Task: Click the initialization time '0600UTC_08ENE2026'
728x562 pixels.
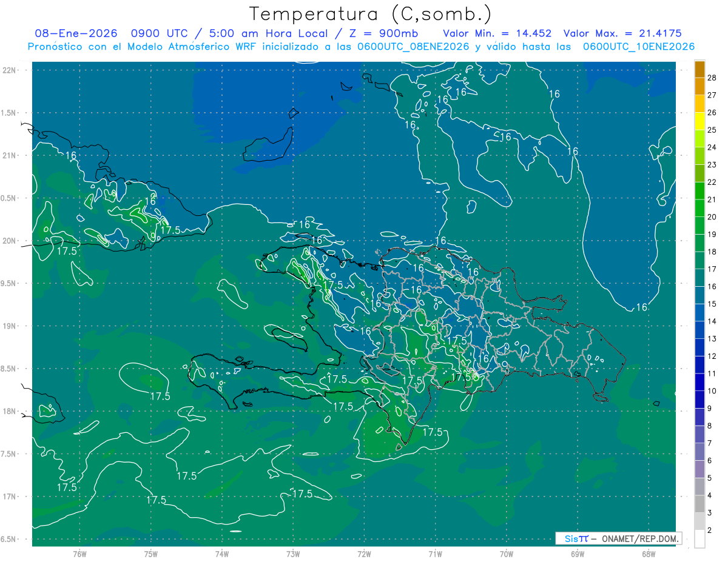Action: pos(413,47)
